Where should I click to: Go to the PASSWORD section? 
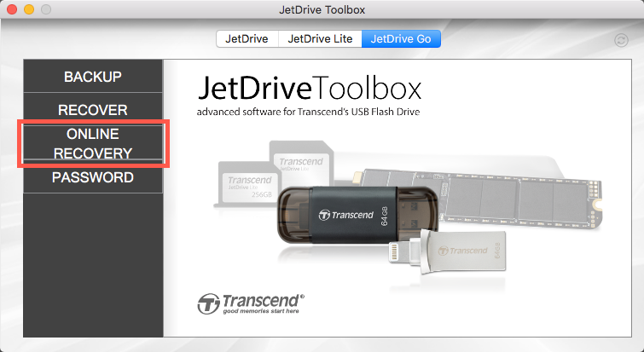(93, 177)
